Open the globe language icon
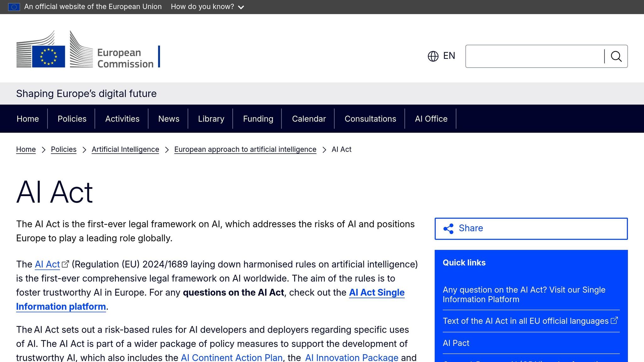Screen dimensions: 644x362 tap(433, 56)
